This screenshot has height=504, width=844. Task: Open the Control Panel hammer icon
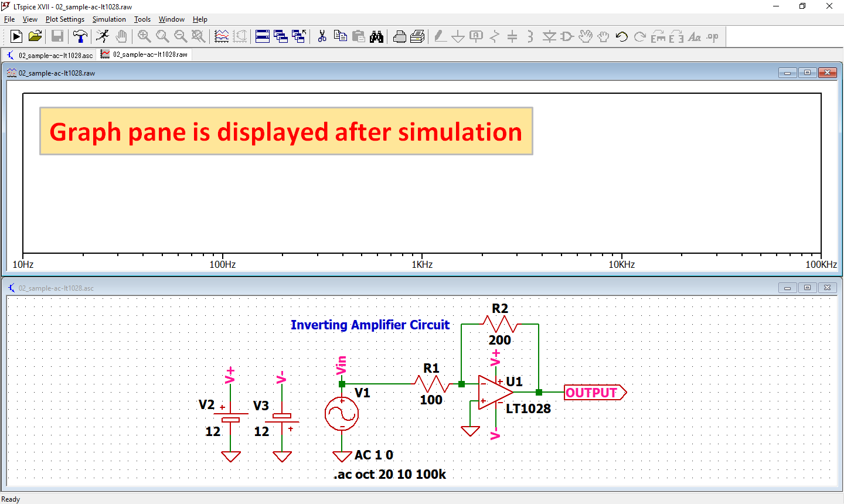coord(80,36)
